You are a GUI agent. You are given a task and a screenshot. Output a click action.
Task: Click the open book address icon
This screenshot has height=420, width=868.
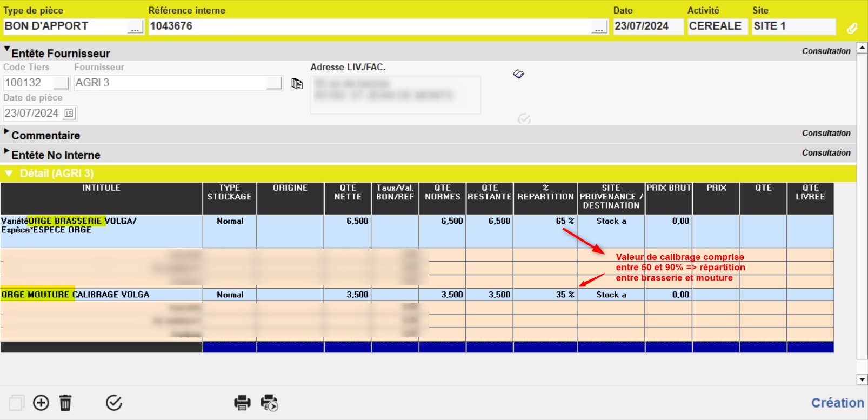point(518,74)
